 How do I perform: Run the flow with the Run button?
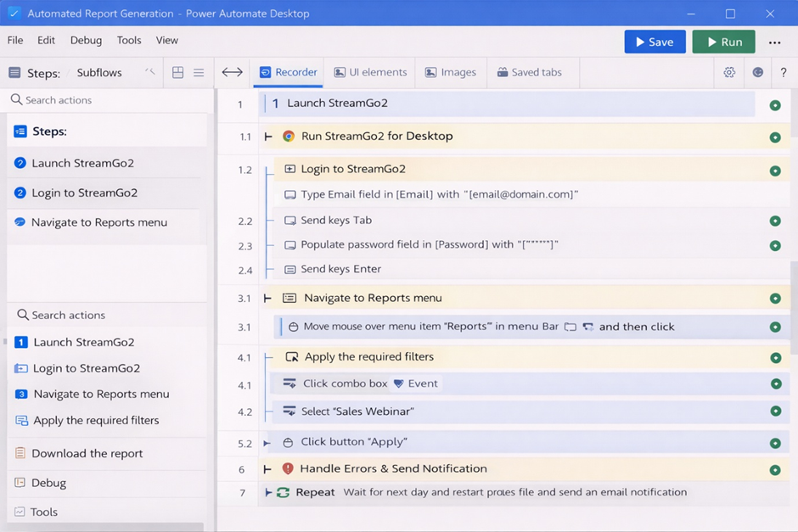(723, 40)
